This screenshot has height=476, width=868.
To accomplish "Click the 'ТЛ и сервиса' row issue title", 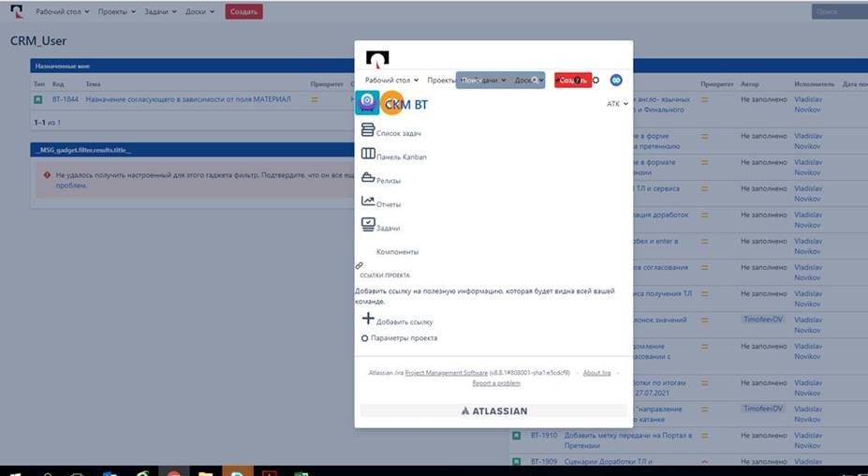I will tap(656, 189).
